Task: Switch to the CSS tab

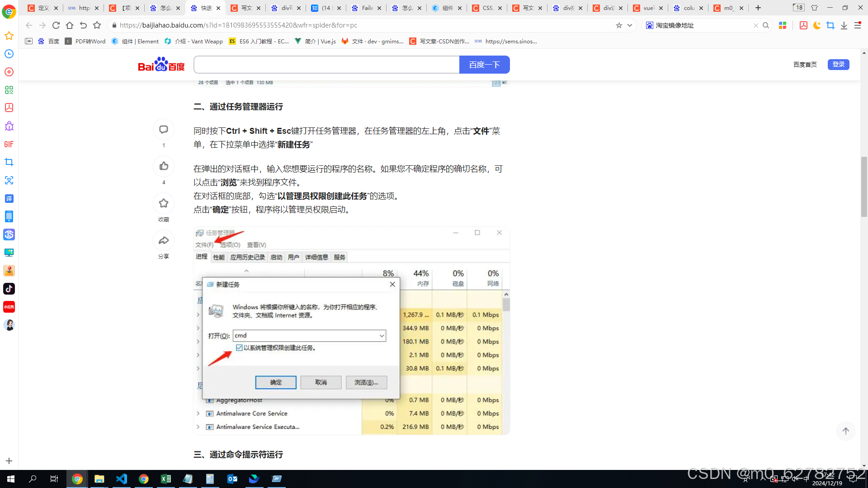Action: 486,8
